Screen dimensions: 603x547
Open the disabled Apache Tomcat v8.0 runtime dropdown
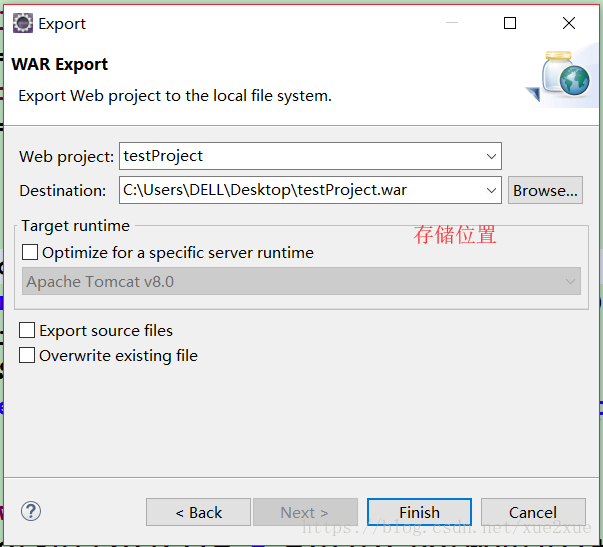click(x=301, y=281)
